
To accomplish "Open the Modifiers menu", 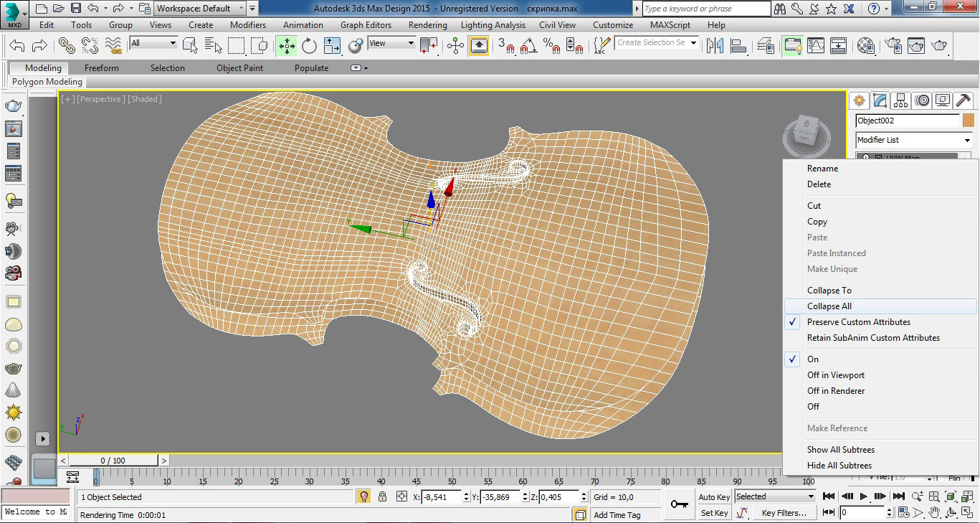I will pos(248,25).
